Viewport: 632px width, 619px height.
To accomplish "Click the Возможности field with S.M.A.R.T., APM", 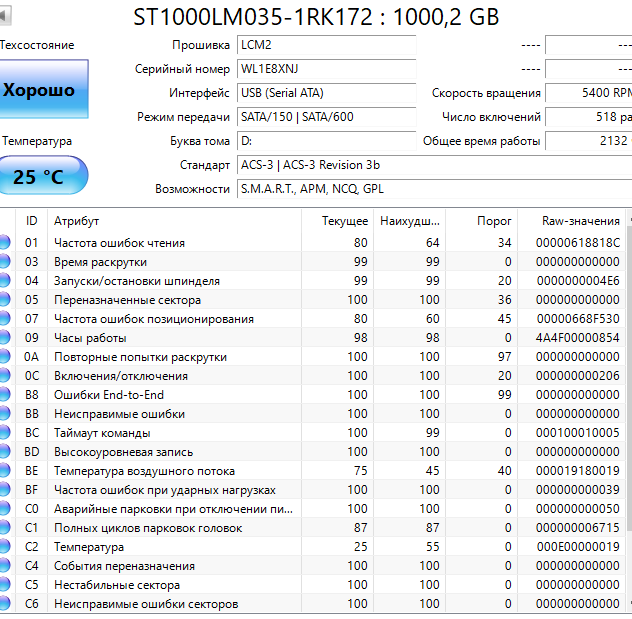I will point(434,189).
